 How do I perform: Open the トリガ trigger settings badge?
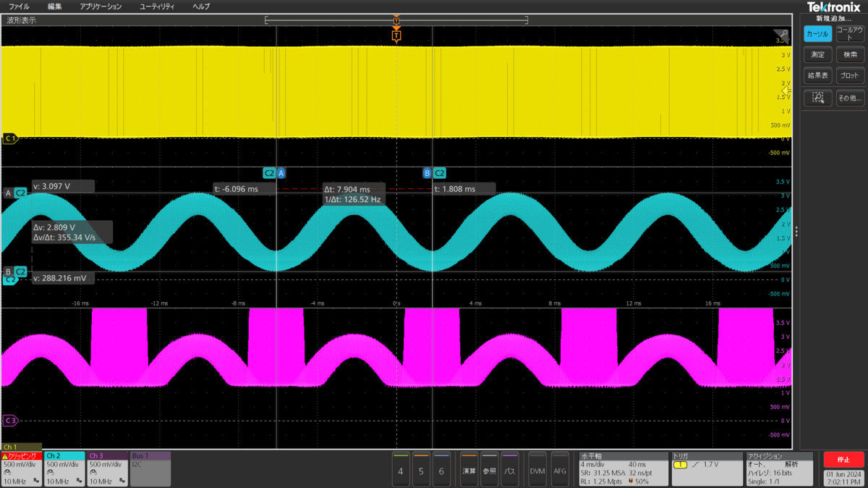(707, 469)
